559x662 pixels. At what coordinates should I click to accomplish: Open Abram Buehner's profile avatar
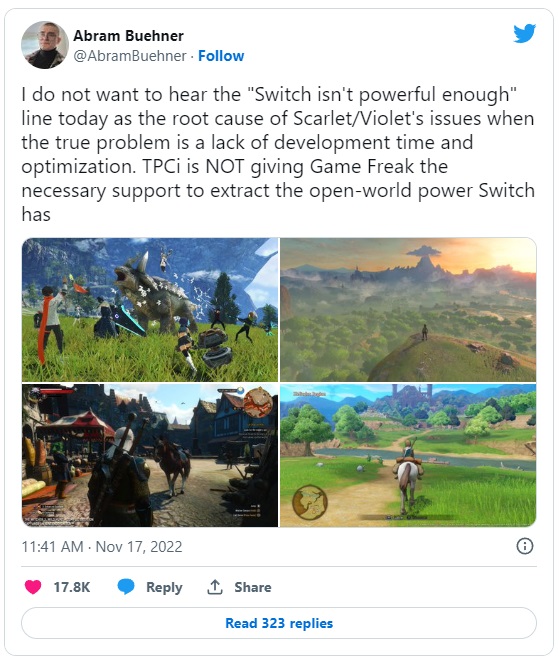45,45
